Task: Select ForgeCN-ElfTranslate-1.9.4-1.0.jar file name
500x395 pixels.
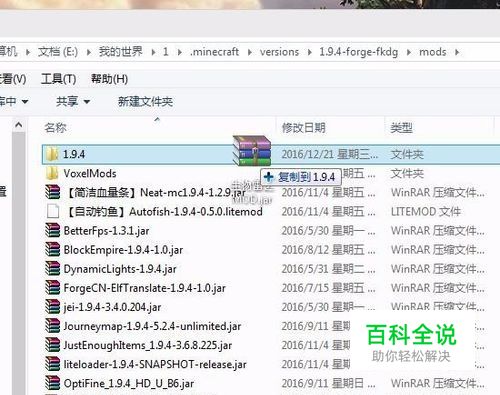Action: tap(145, 288)
